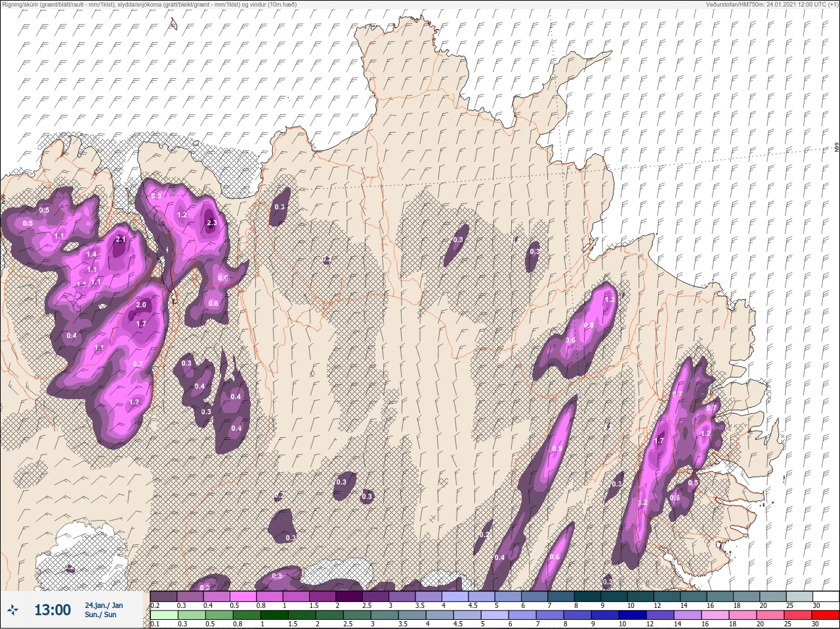Pick the light green swatch between 0.1 and 0.3, lower legend
This screenshot has width=840, height=629.
164,616
